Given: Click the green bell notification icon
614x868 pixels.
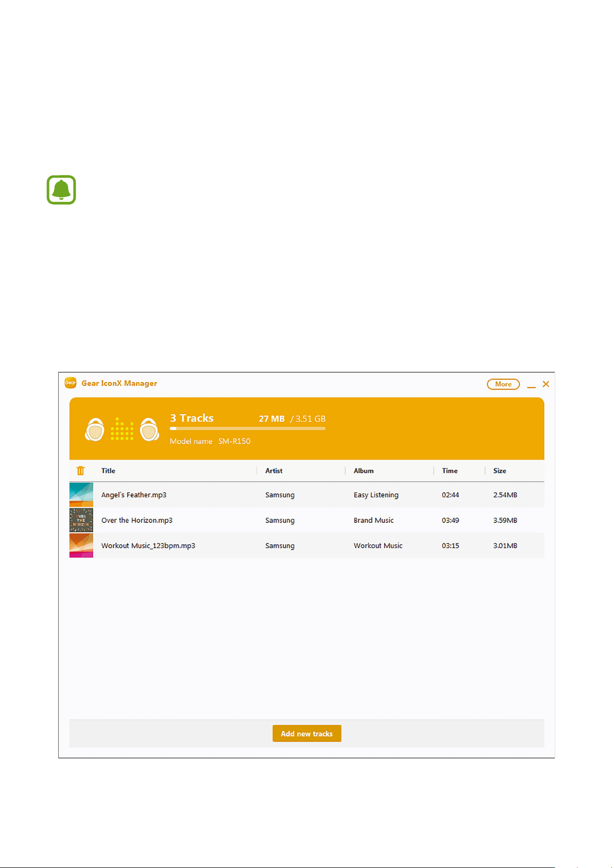Looking at the screenshot, I should pos(61,190).
